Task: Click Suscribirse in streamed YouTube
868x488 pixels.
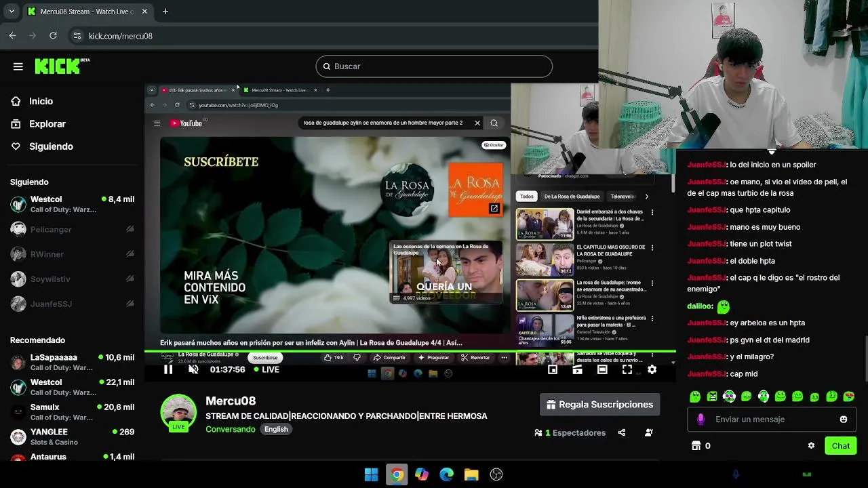Action: pyautogui.click(x=265, y=358)
